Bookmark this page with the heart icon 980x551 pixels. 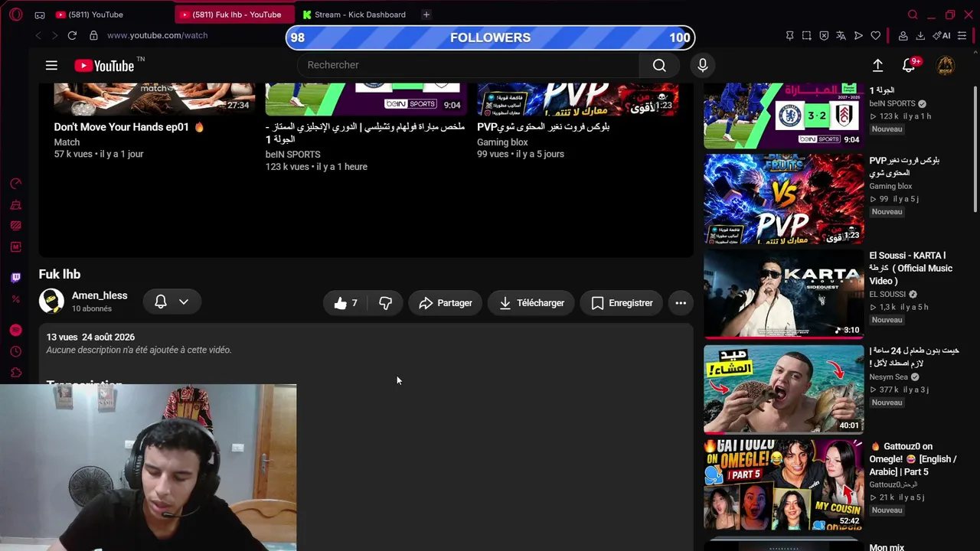(876, 35)
